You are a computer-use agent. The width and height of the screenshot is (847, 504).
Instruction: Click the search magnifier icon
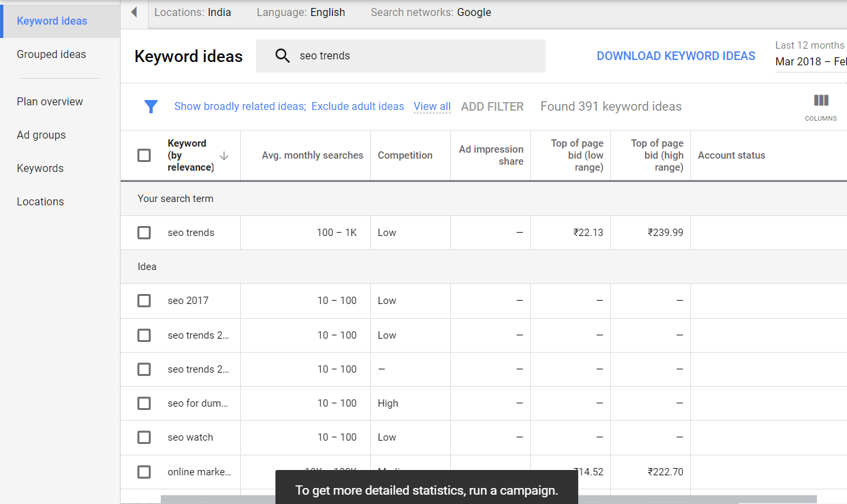[283, 56]
